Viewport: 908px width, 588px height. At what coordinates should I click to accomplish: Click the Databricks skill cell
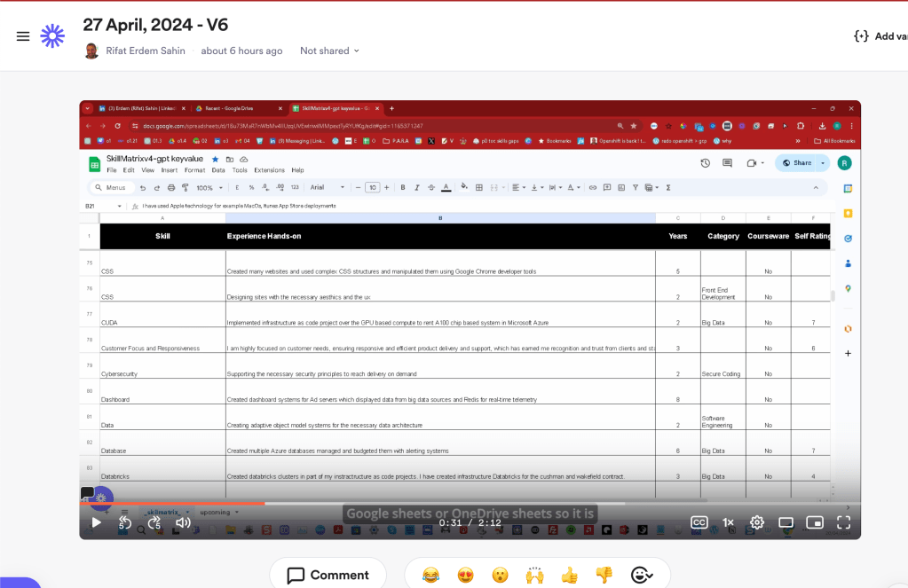[162, 469]
